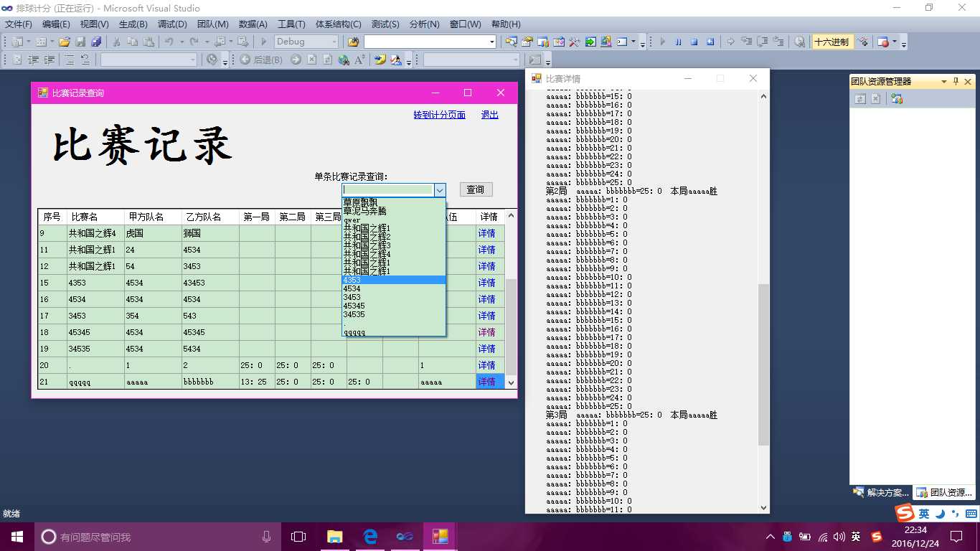Follow the 转到计分页面 link
The height and width of the screenshot is (551, 980).
click(x=439, y=115)
